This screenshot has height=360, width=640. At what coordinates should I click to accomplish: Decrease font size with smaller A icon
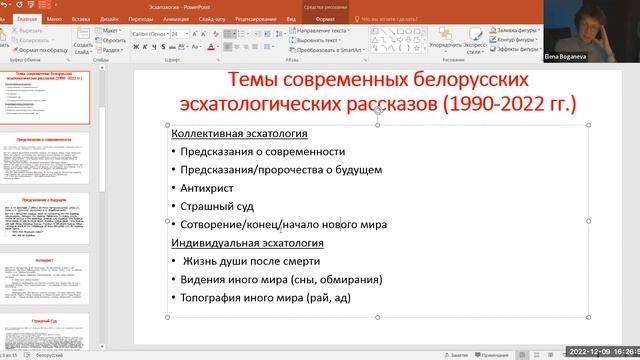203,34
